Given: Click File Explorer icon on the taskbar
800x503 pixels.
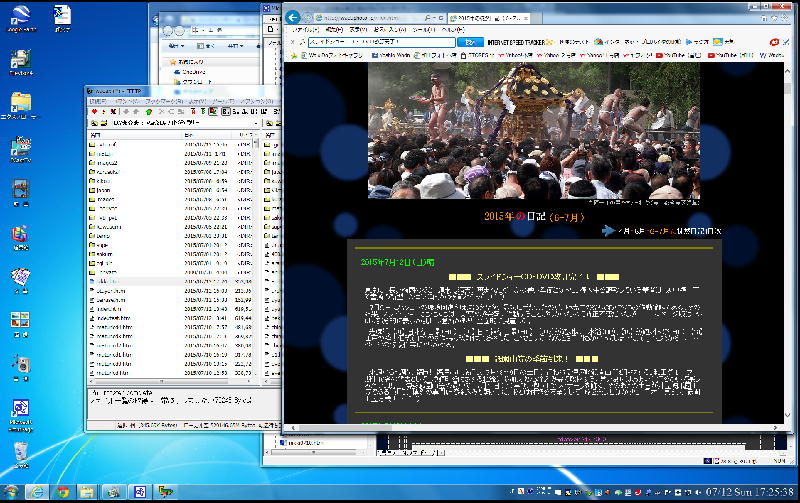Looking at the screenshot, I should pyautogui.click(x=88, y=492).
